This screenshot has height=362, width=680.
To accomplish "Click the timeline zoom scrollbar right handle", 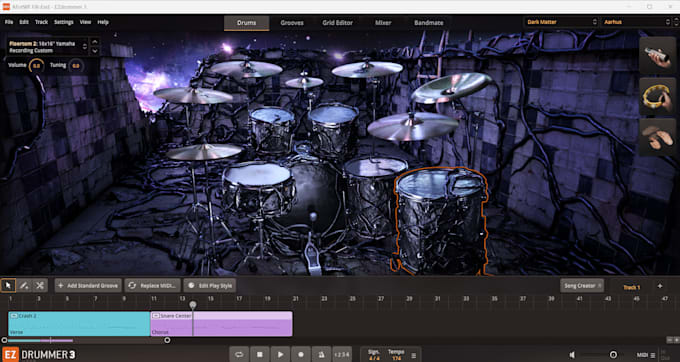I will tap(167, 340).
